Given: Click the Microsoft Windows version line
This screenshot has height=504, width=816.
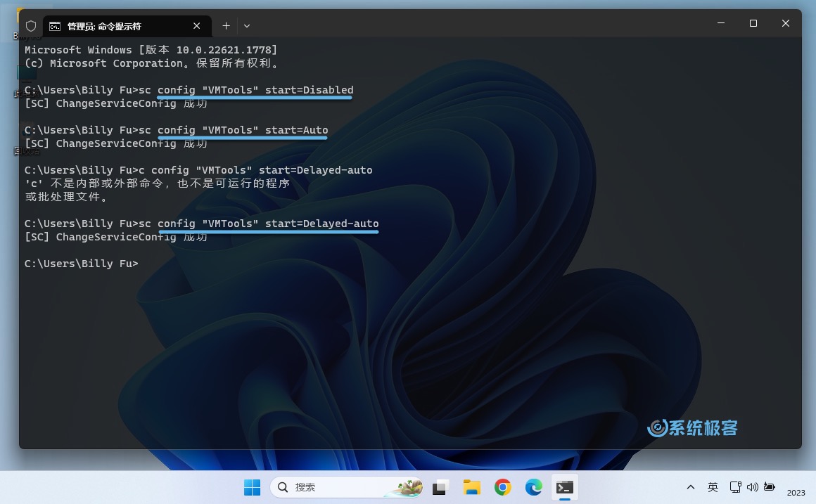Looking at the screenshot, I should click(151, 50).
